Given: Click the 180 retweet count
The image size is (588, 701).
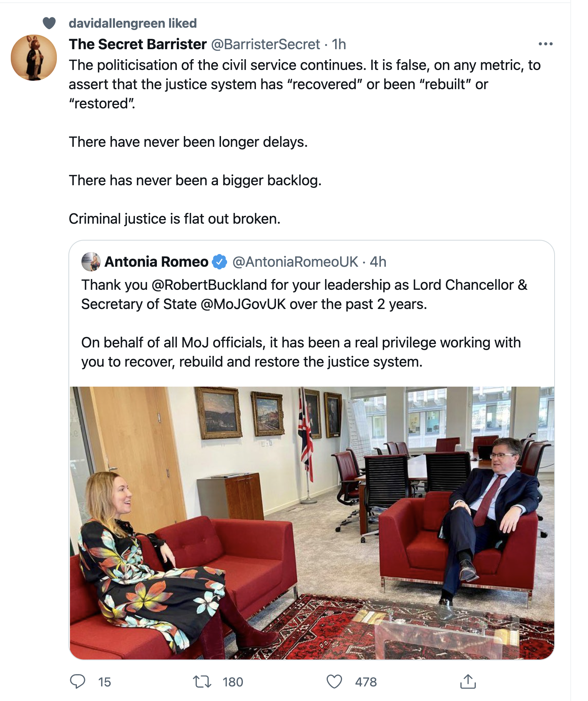Looking at the screenshot, I should (x=233, y=682).
